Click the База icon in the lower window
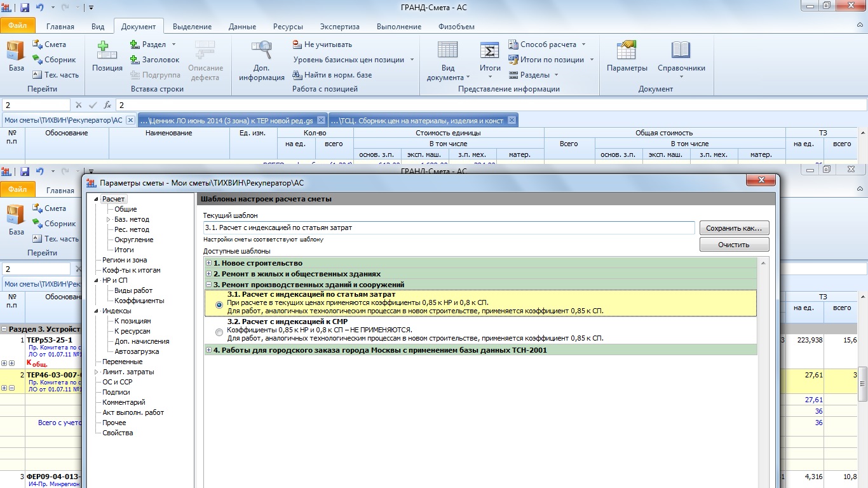This screenshot has height=488, width=868. click(x=16, y=220)
